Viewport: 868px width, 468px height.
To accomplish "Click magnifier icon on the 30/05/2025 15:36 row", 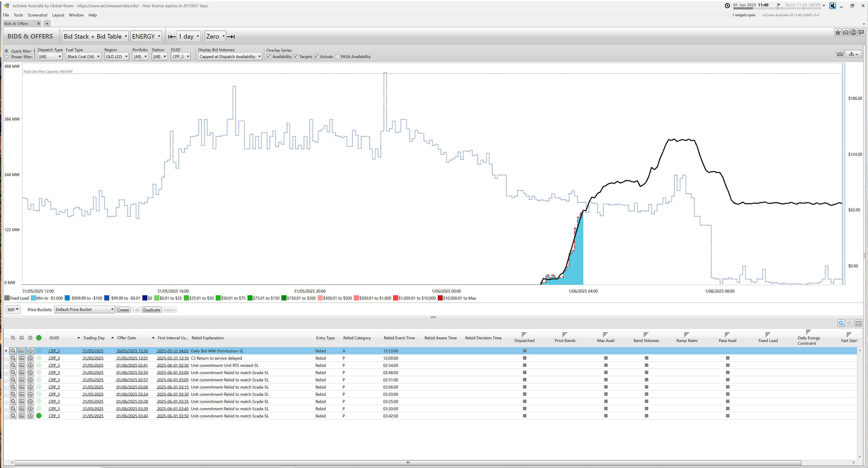I will pyautogui.click(x=13, y=351).
